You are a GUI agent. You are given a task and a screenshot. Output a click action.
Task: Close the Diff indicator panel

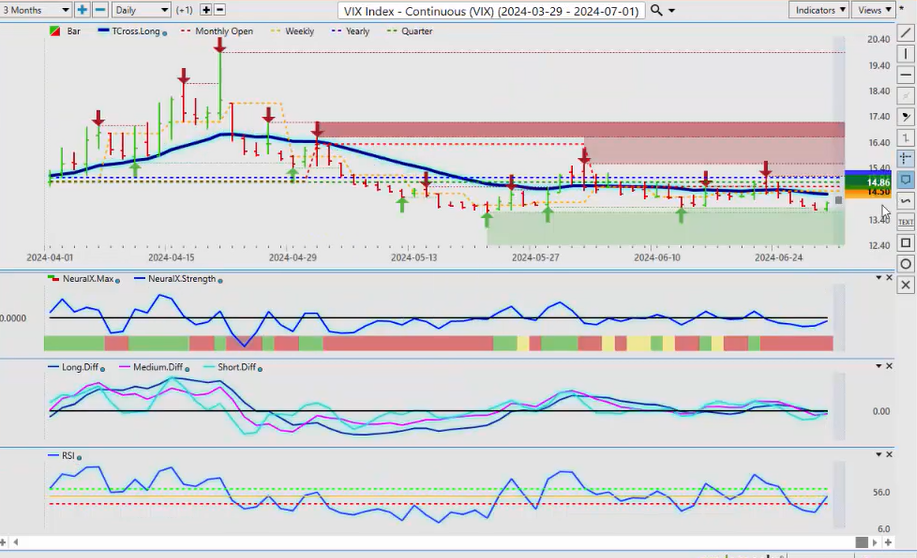click(889, 366)
